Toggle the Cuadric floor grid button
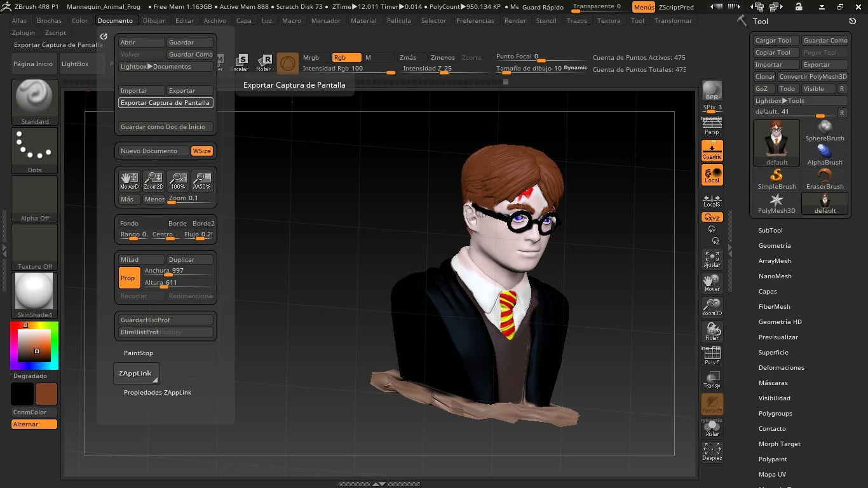868x488 pixels. tap(712, 151)
